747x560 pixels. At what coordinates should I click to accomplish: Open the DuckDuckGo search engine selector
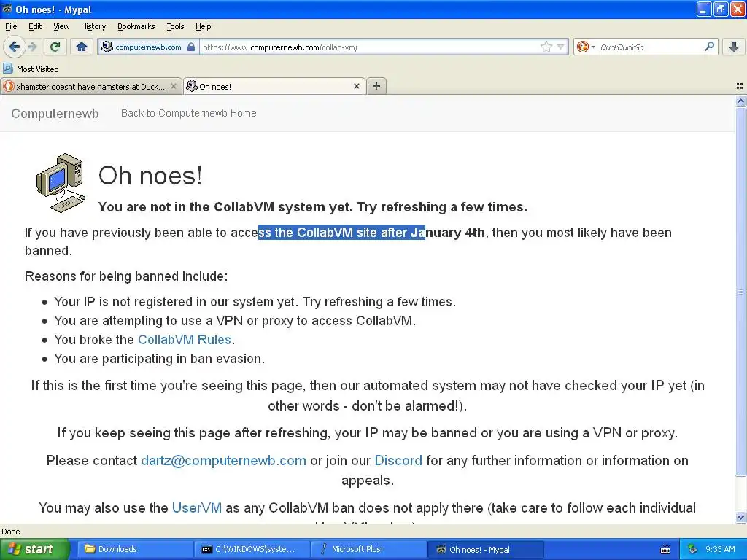tap(586, 47)
